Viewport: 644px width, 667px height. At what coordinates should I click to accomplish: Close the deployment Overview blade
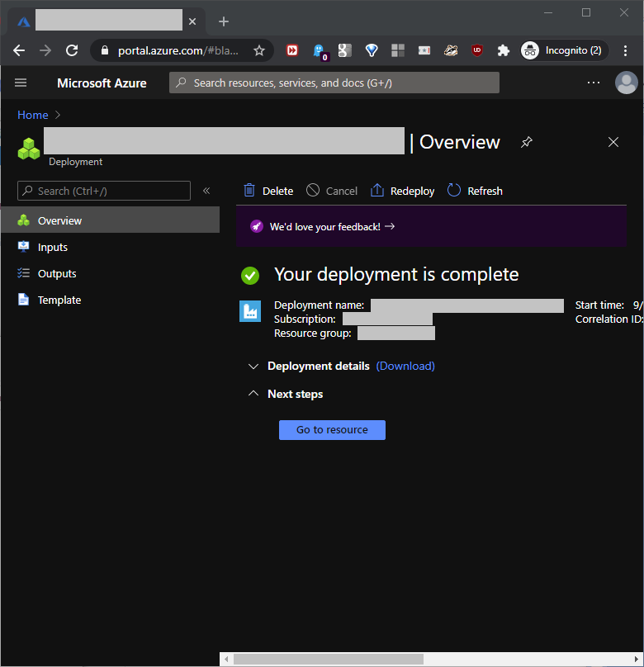click(613, 142)
